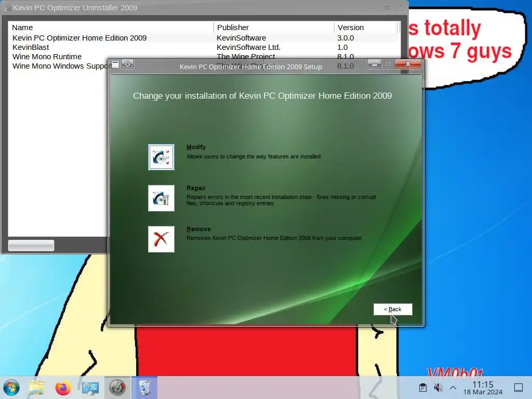The height and width of the screenshot is (399, 532).
Task: Choose the Remove red X icon
Action: [161, 239]
